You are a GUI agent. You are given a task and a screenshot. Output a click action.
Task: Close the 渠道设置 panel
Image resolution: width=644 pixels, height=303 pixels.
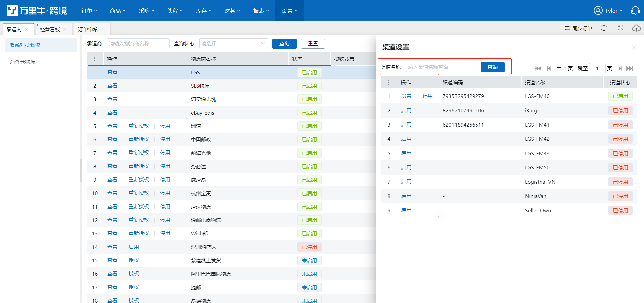634,47
